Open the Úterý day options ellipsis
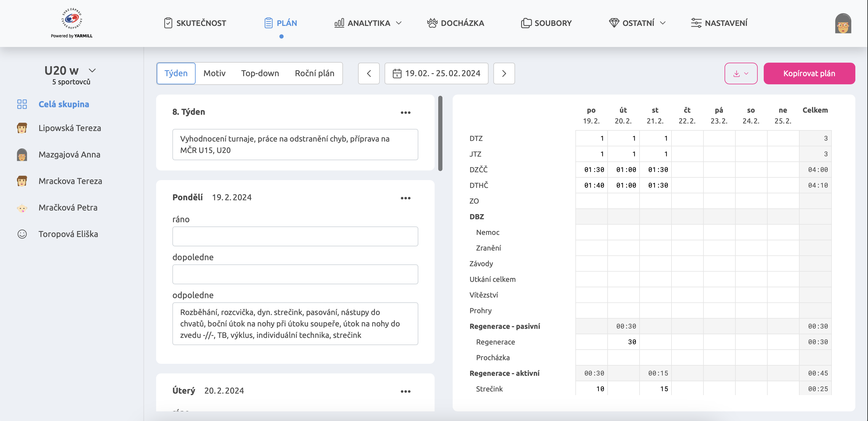The height and width of the screenshot is (421, 868). [405, 391]
